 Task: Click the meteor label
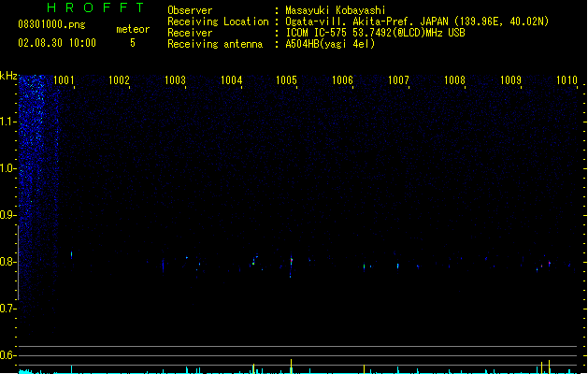pyautogui.click(x=133, y=29)
